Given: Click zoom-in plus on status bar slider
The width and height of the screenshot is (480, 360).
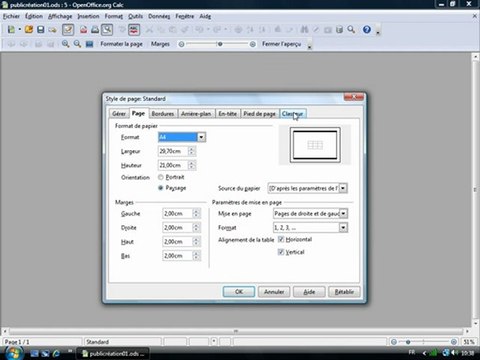Looking at the screenshot, I should 454,342.
